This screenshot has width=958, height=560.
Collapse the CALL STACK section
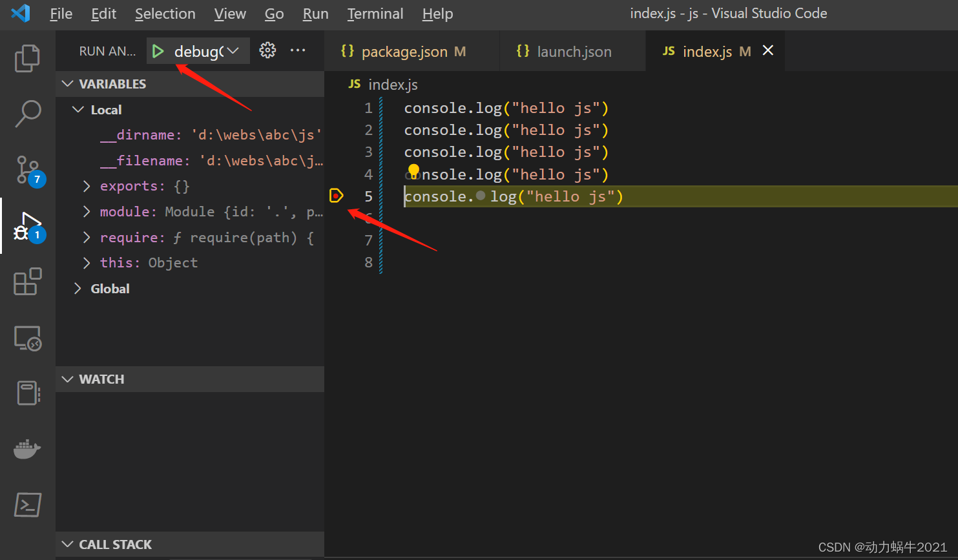tap(67, 544)
